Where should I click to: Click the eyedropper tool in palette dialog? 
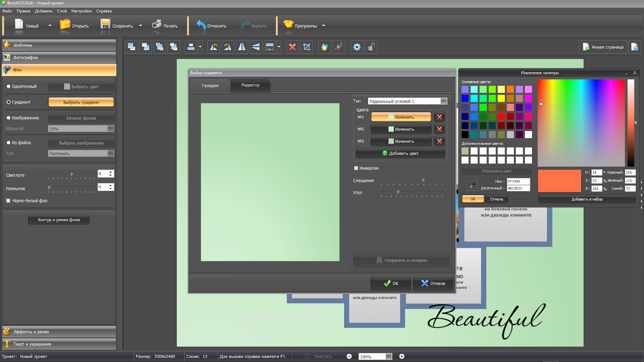pos(471,185)
